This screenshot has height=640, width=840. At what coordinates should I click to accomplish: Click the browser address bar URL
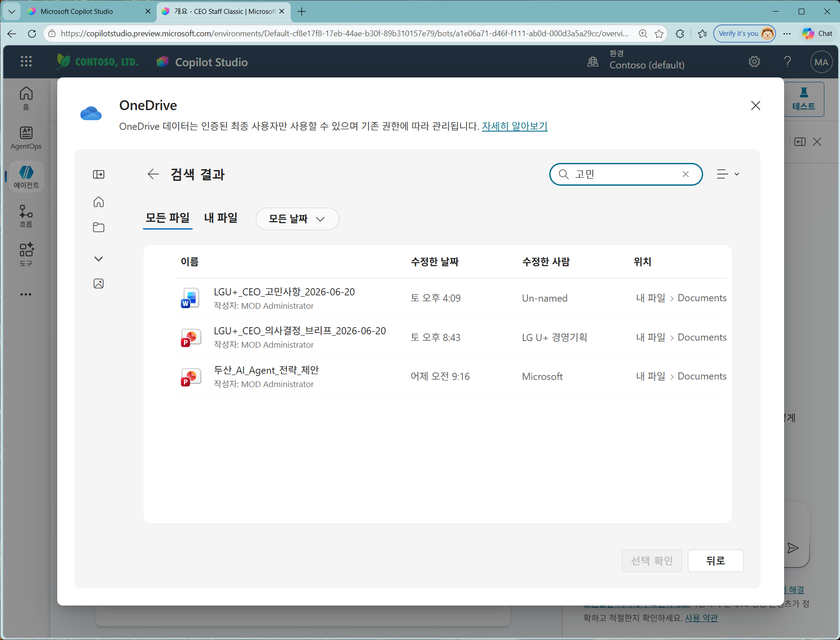344,34
